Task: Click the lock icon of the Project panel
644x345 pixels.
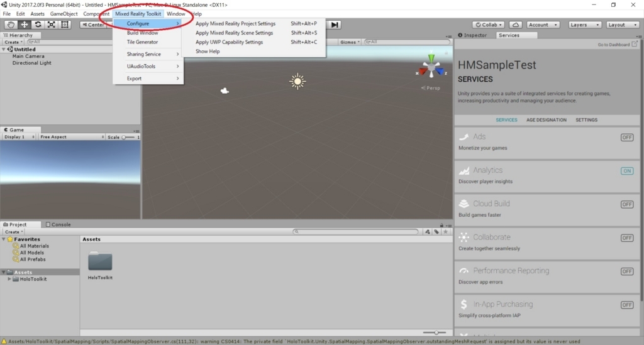Action: click(x=441, y=225)
